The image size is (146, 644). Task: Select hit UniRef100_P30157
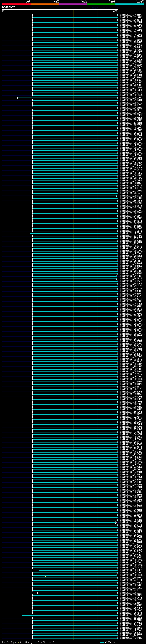131,394
